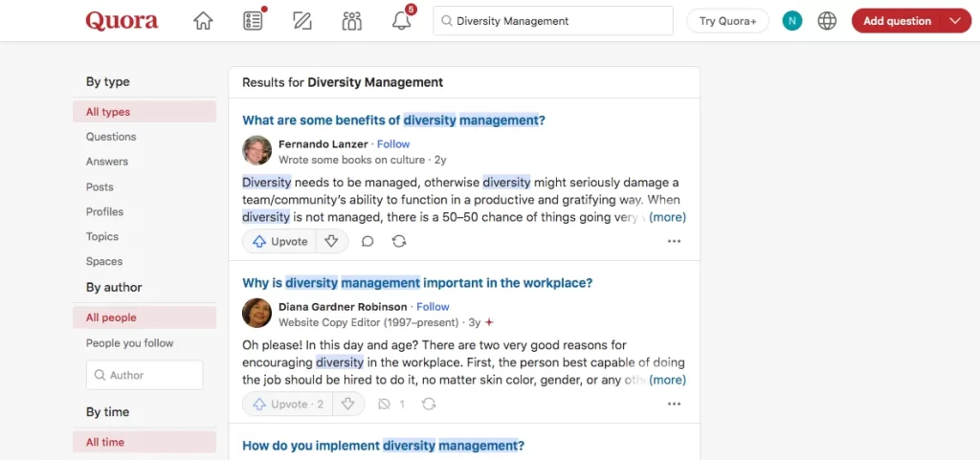Viewport: 980px width, 460px height.
Task: Click 'Wrote some books on culture' credential
Action: [352, 160]
